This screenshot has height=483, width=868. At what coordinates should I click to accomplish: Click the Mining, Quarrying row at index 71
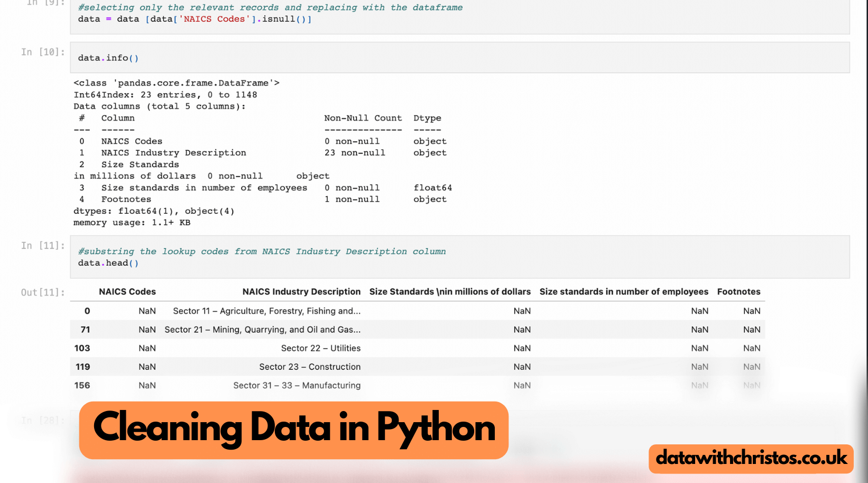262,330
